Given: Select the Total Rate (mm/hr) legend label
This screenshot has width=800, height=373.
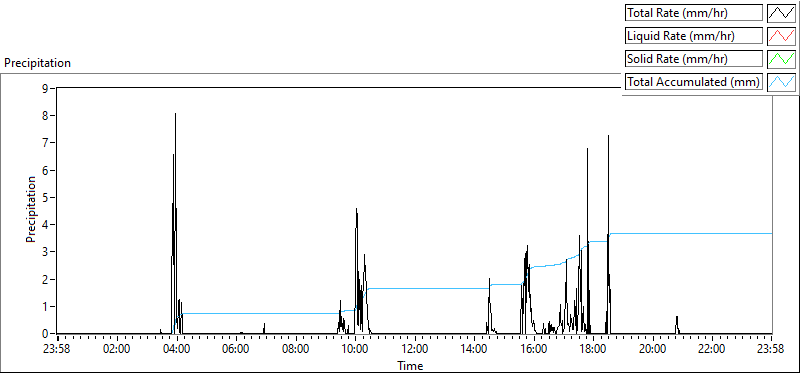Looking at the screenshot, I should pos(694,13).
